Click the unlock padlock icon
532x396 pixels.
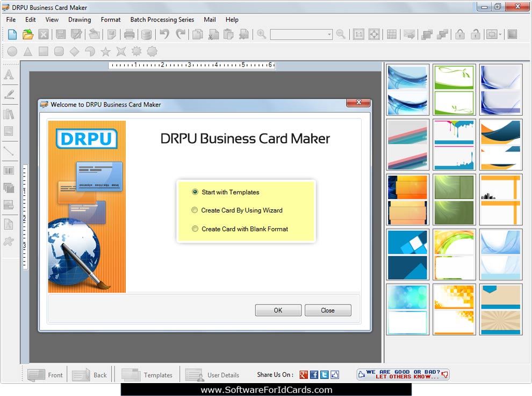tap(476, 34)
